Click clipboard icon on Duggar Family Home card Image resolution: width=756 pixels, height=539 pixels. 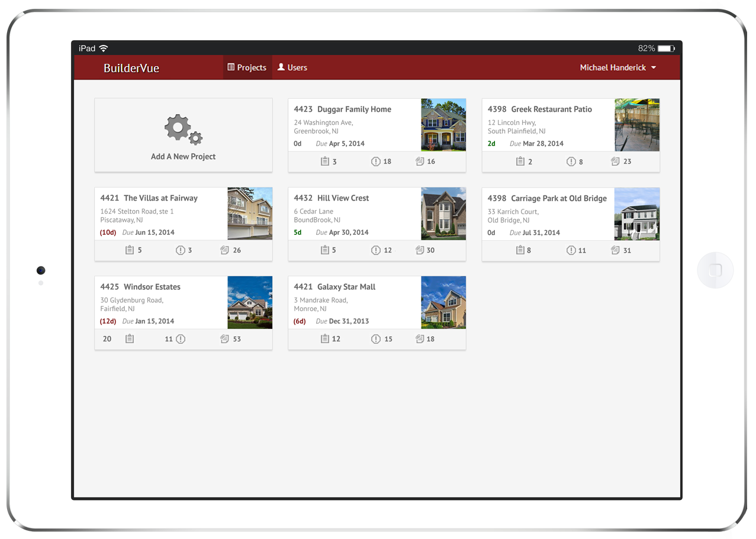point(324,161)
